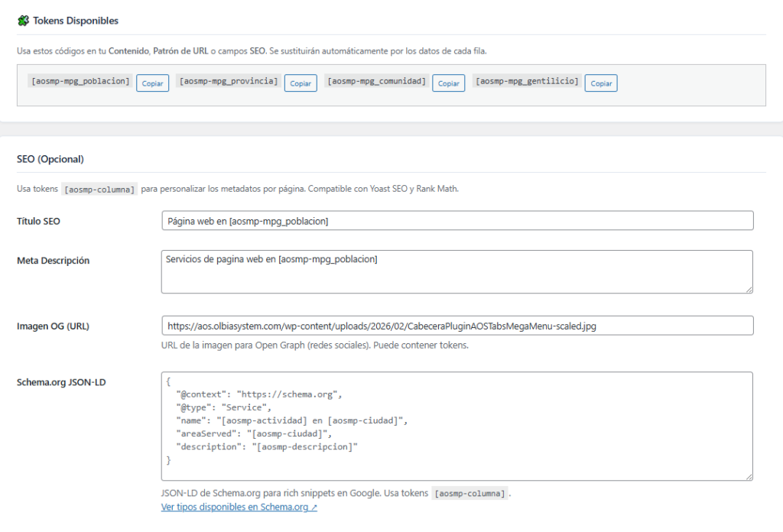Viewport: 783px width, 532px height.
Task: Select the [aosmp-mpg_provincia] token code
Action: click(x=229, y=81)
